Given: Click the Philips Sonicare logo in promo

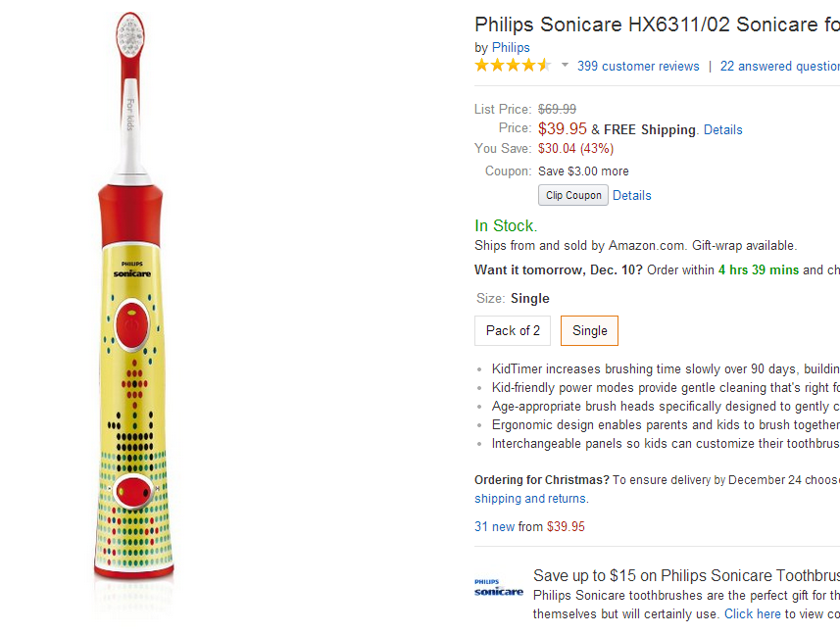Looking at the screenshot, I should coord(499,587).
